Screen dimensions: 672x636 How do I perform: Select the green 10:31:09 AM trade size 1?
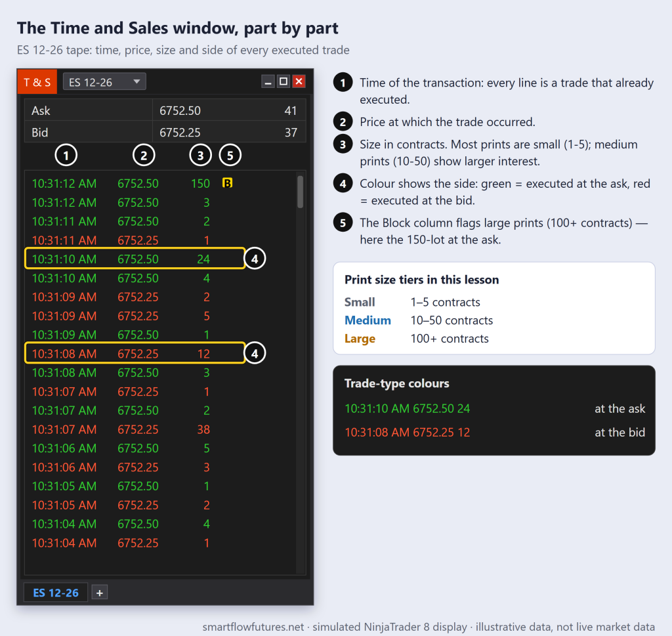(160, 335)
